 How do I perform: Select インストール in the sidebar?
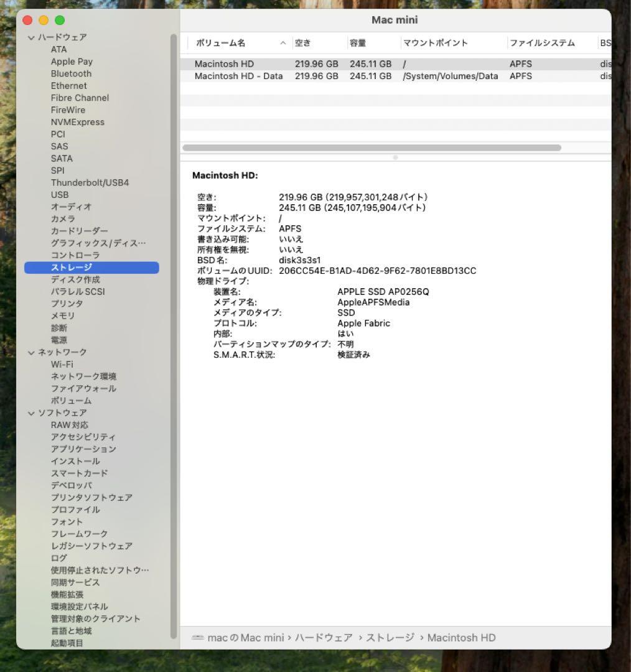click(x=75, y=461)
